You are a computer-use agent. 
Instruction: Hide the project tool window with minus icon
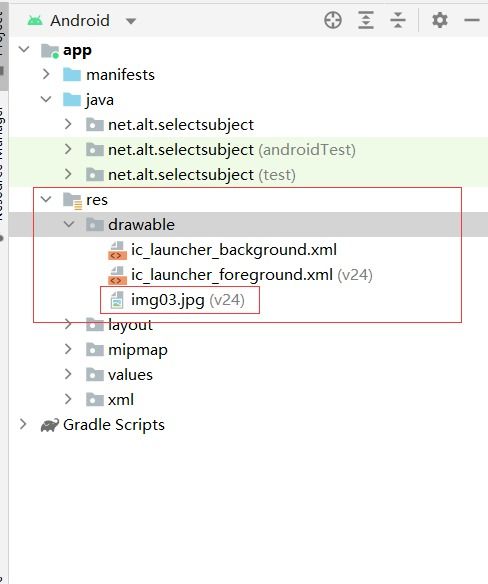click(472, 20)
